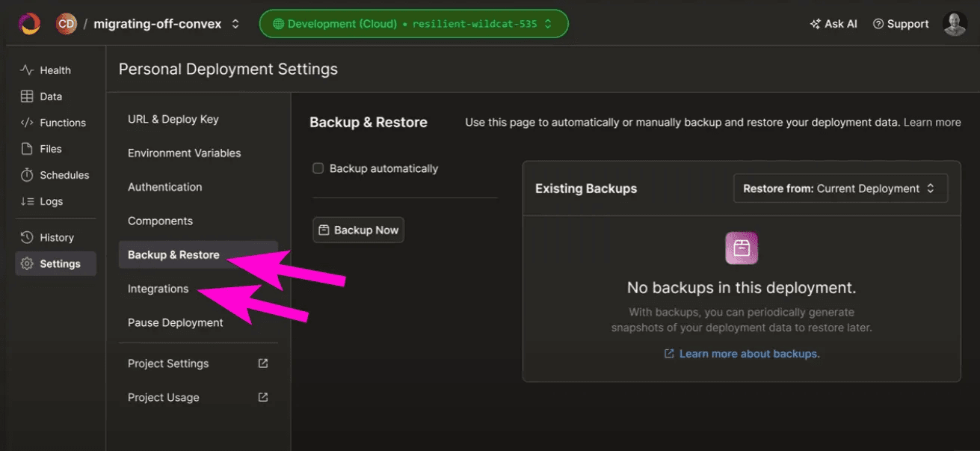Open Schedules from the sidebar

pos(64,175)
